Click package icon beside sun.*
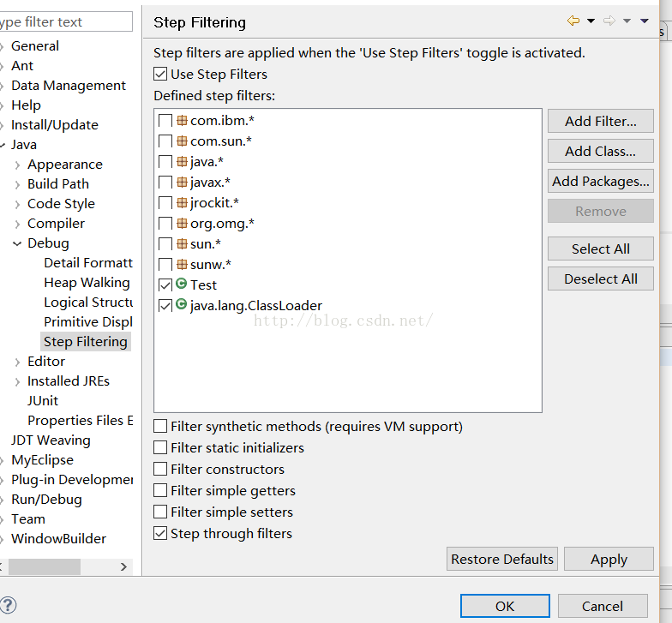The height and width of the screenshot is (623, 672). [x=182, y=243]
